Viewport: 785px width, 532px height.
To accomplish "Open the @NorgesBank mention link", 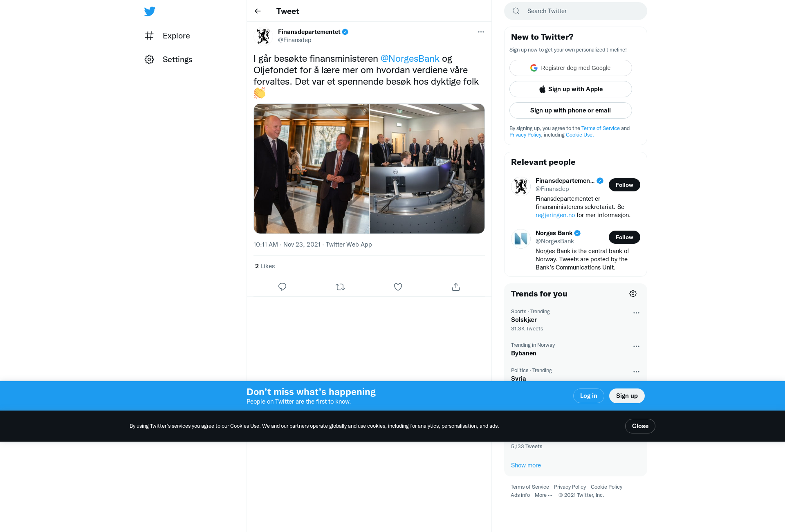I will tap(410, 58).
